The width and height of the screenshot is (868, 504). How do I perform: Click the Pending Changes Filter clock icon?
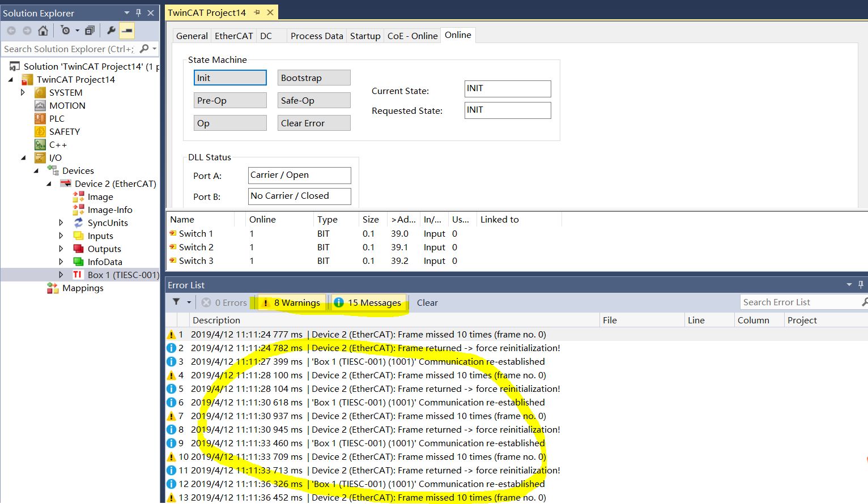[65, 31]
